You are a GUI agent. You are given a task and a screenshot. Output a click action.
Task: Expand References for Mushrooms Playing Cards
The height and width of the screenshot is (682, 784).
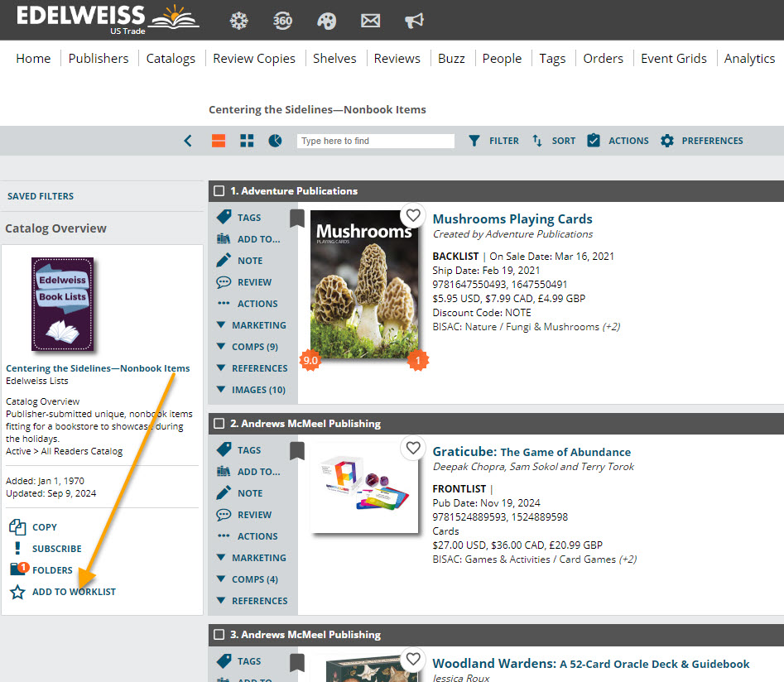pyautogui.click(x=252, y=368)
